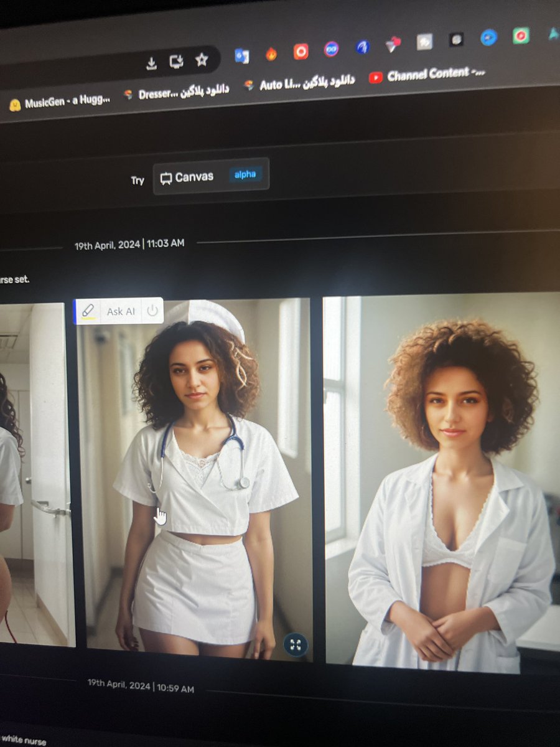Open the Channel Content YouTube bookmark
Screen dimensions: 560x747
pos(427,75)
